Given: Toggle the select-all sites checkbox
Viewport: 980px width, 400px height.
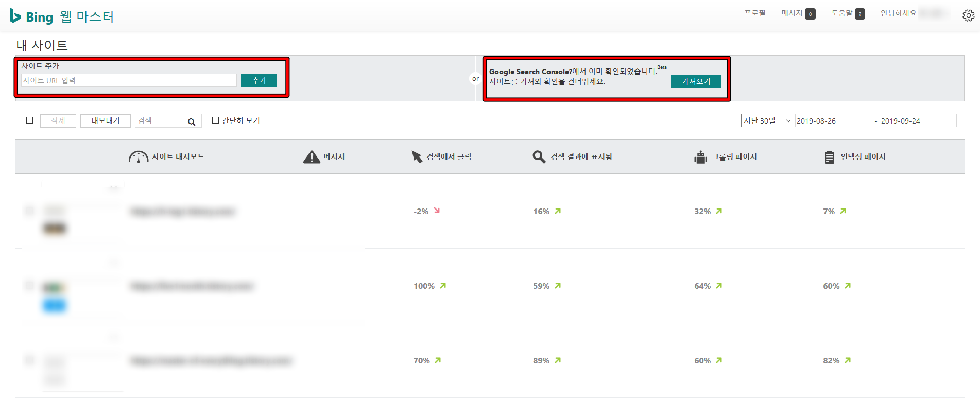Looking at the screenshot, I should (29, 120).
